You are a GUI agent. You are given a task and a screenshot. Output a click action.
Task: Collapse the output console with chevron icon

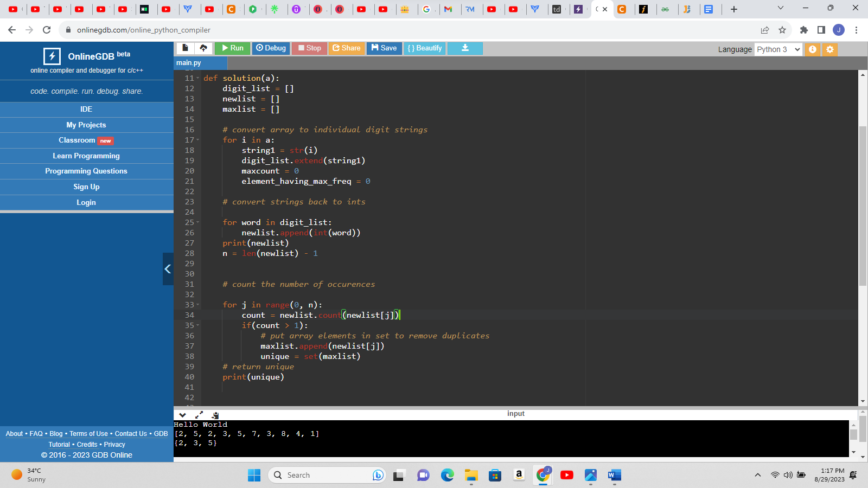pyautogui.click(x=182, y=415)
